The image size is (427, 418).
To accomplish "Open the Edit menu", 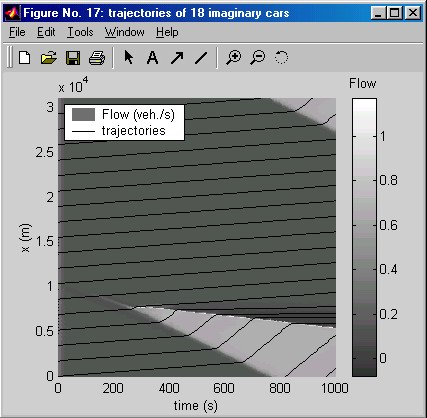I will coord(46,32).
